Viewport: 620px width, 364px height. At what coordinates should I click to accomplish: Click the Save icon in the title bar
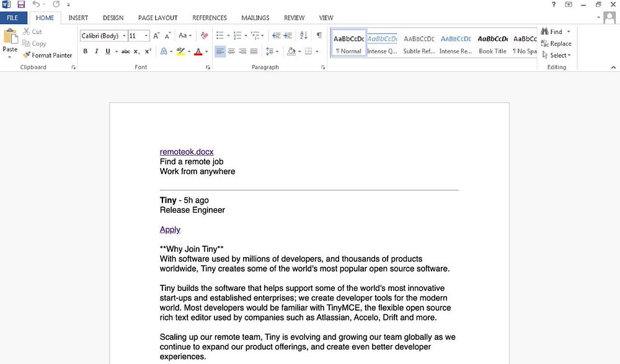click(x=21, y=5)
